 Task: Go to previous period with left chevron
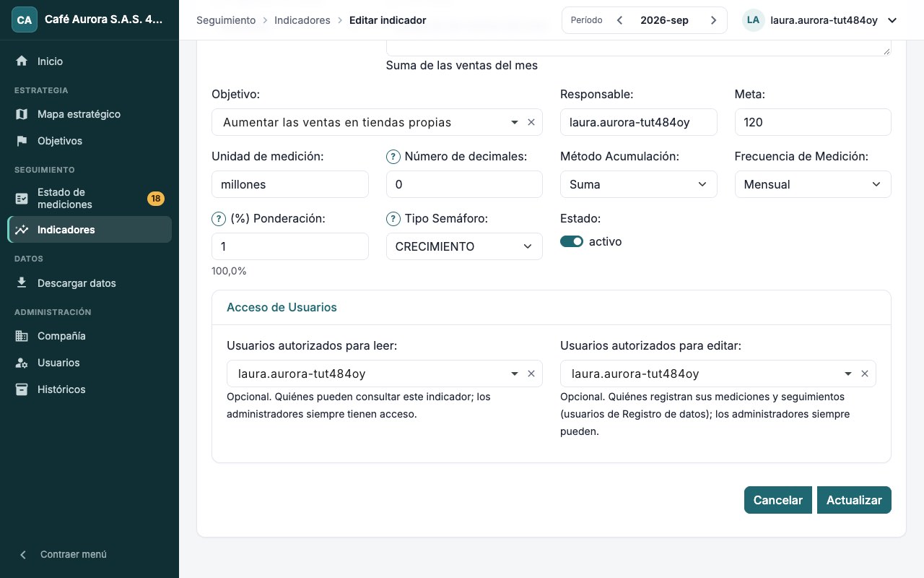coord(619,20)
